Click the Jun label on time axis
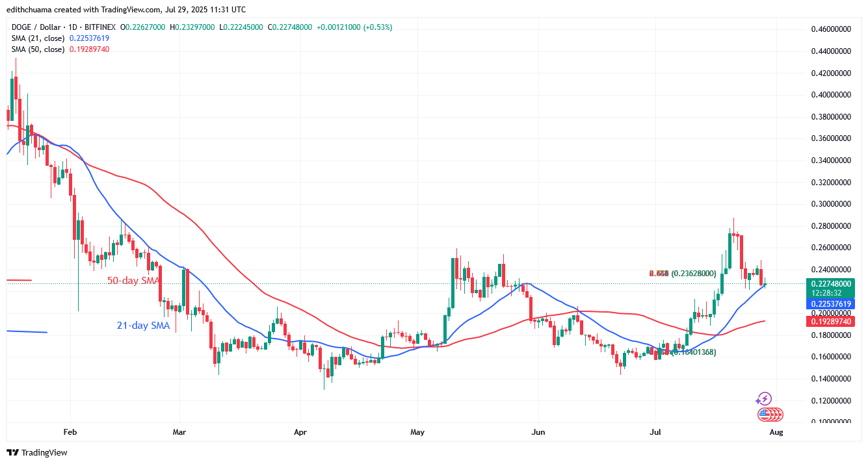This screenshot has height=464, width=868. (538, 432)
